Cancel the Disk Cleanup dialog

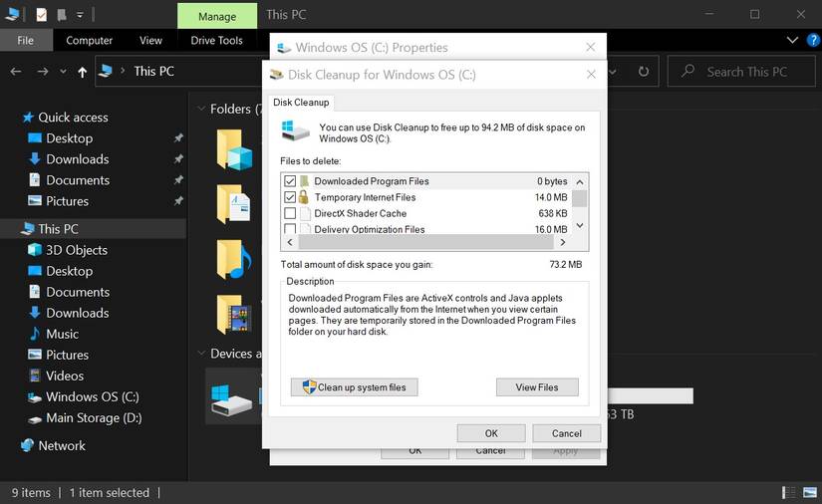[x=567, y=433]
